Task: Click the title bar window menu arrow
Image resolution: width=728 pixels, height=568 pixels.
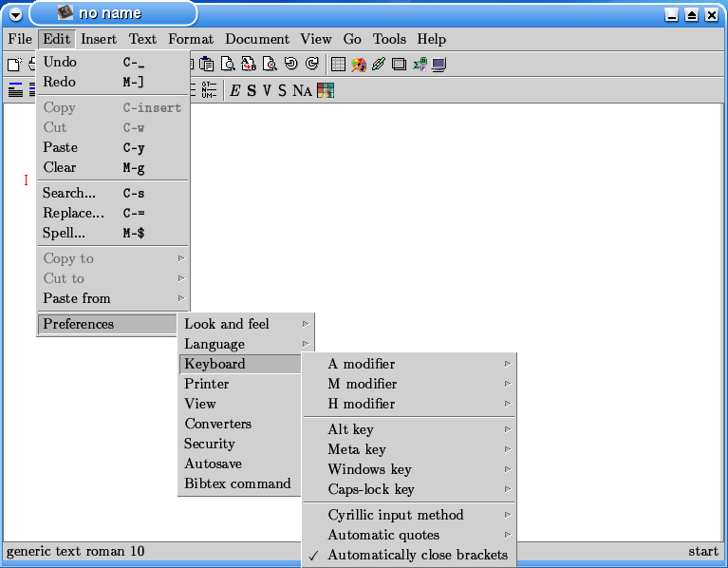Action: (x=16, y=15)
